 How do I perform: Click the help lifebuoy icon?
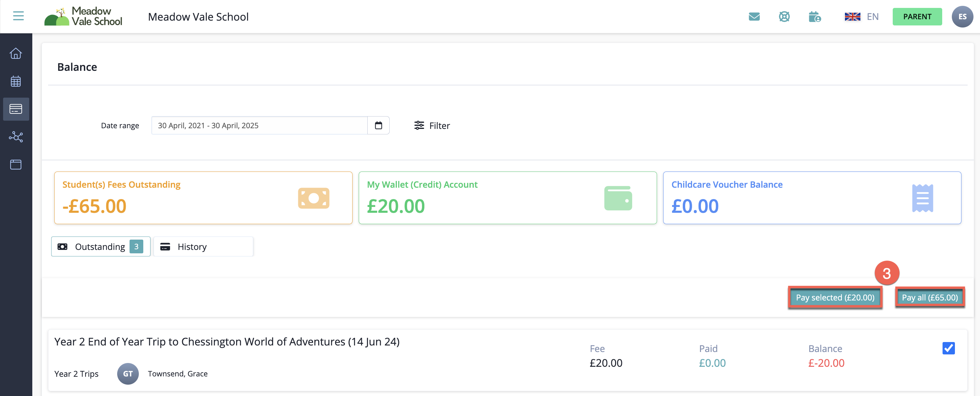point(784,17)
